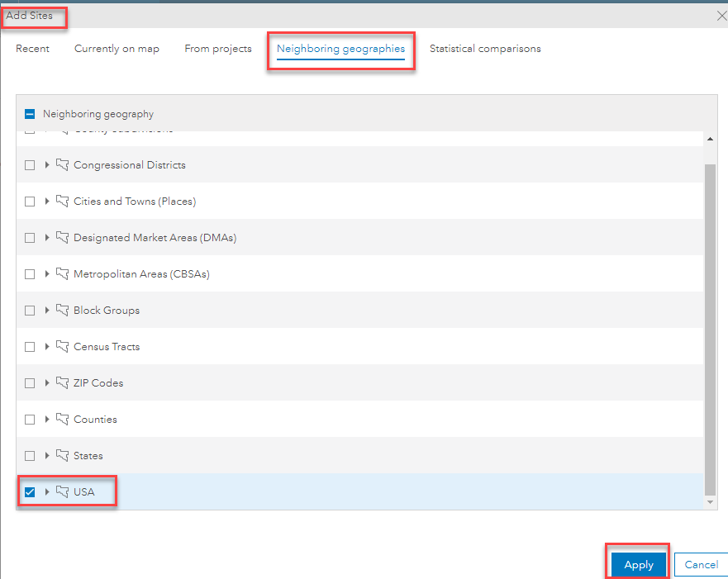This screenshot has height=579, width=728.
Task: Click the vertical scrollbar of the geography list
Action: click(710, 322)
